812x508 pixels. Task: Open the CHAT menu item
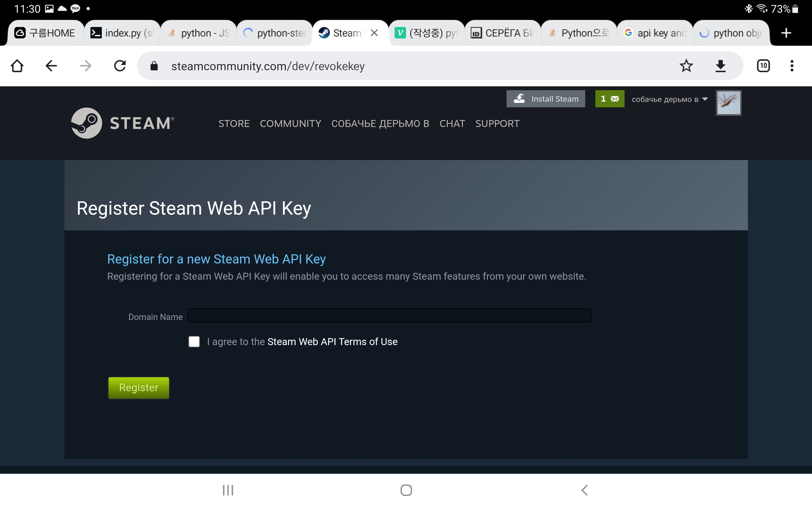click(452, 124)
